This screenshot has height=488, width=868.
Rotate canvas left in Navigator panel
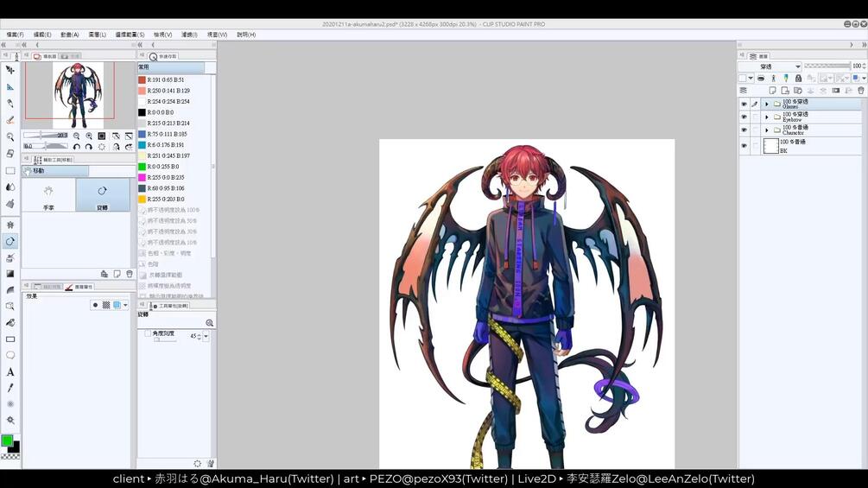click(76, 147)
